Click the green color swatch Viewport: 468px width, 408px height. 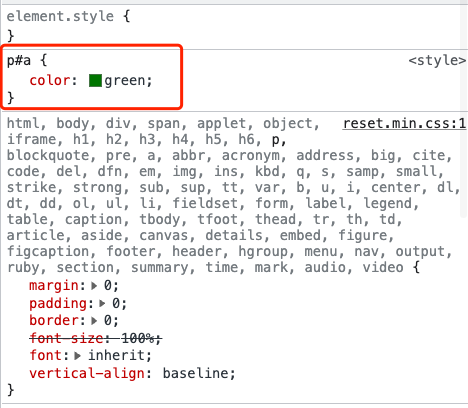click(95, 81)
